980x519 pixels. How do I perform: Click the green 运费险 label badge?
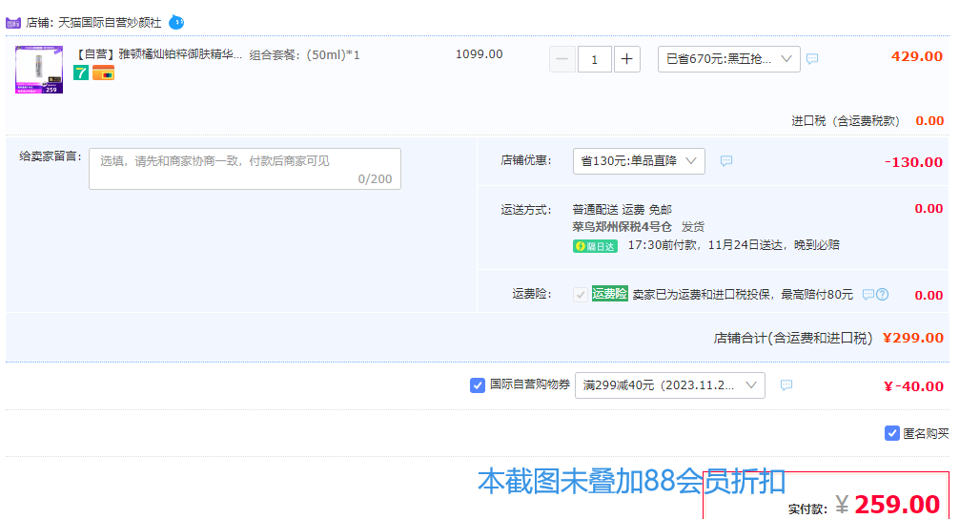[x=609, y=293]
